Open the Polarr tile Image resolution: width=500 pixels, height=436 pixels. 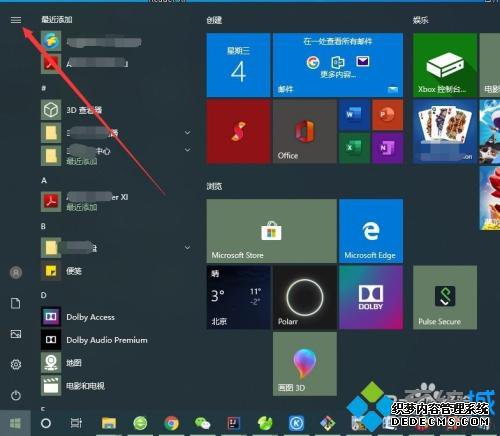click(305, 297)
